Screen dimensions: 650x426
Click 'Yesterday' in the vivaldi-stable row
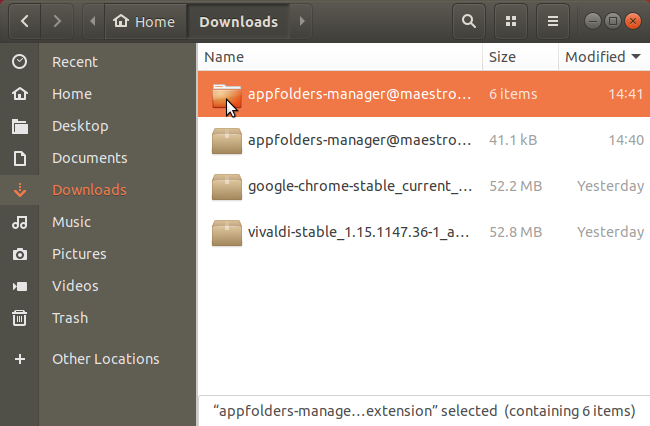[x=611, y=232]
